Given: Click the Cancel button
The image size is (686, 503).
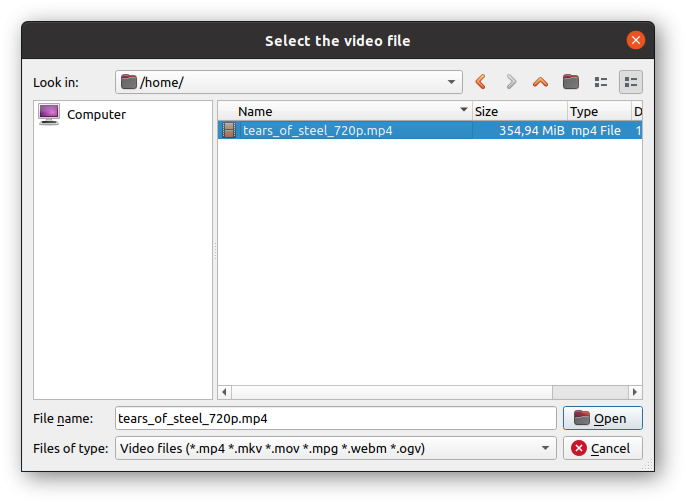Looking at the screenshot, I should tap(602, 448).
